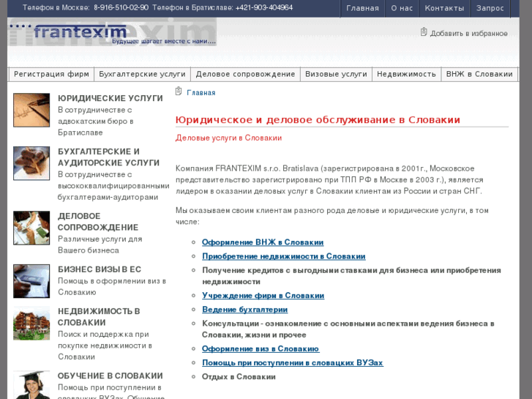532x399 pixels.
Task: Click the 'Главная' breadcrumb link
Action: (x=201, y=93)
